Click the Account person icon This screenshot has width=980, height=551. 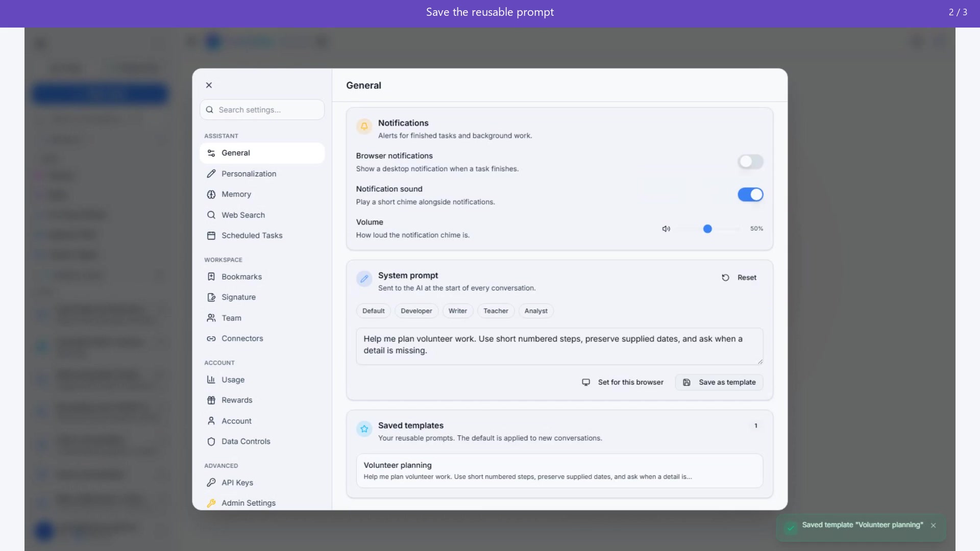[211, 421]
